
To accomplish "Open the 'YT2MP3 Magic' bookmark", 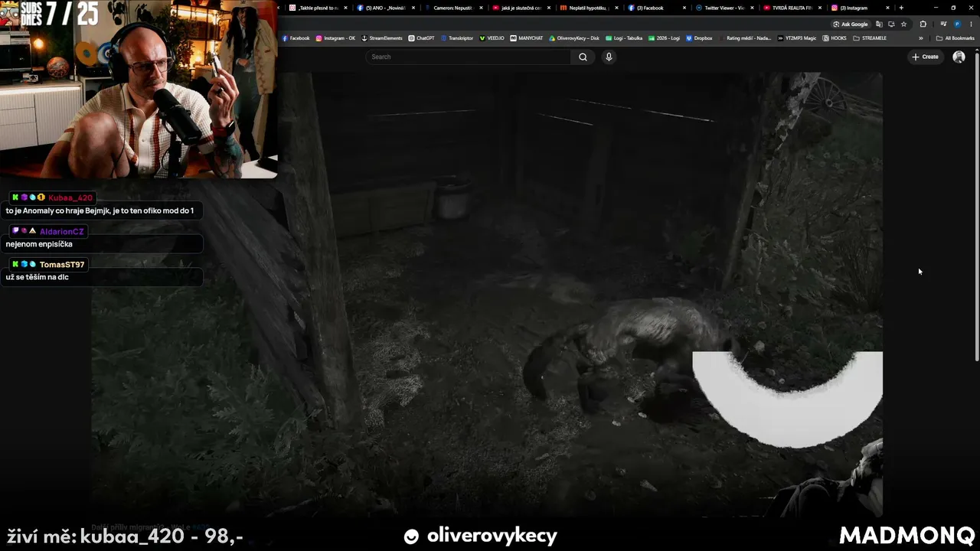I will pos(796,38).
